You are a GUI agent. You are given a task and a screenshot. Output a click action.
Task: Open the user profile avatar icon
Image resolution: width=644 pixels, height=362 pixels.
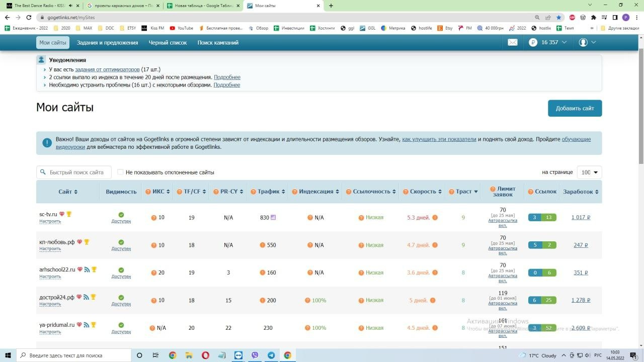click(583, 42)
